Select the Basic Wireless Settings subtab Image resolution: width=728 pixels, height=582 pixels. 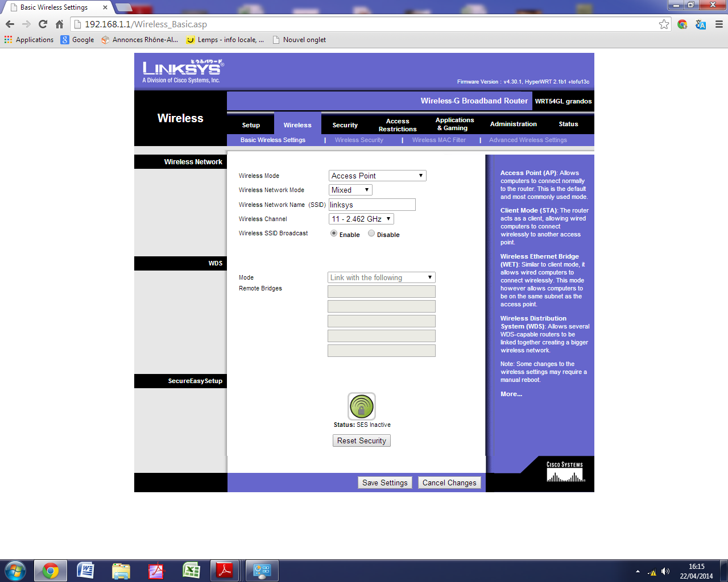[273, 140]
